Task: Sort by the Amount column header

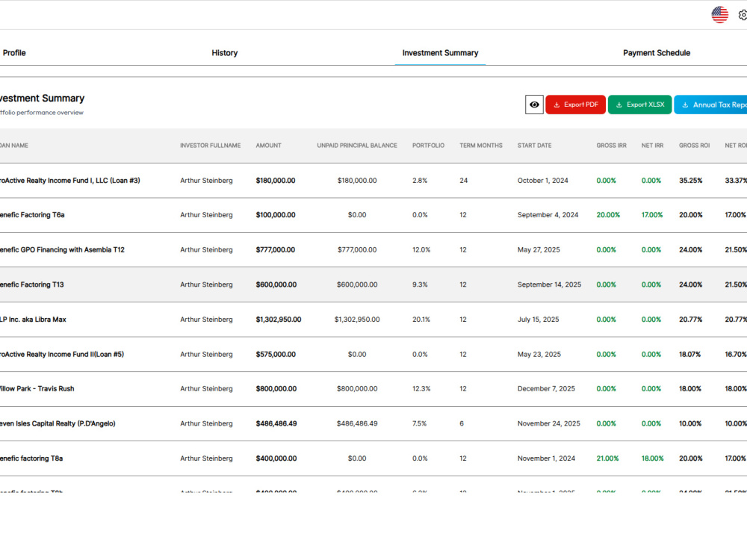Action: click(x=269, y=146)
